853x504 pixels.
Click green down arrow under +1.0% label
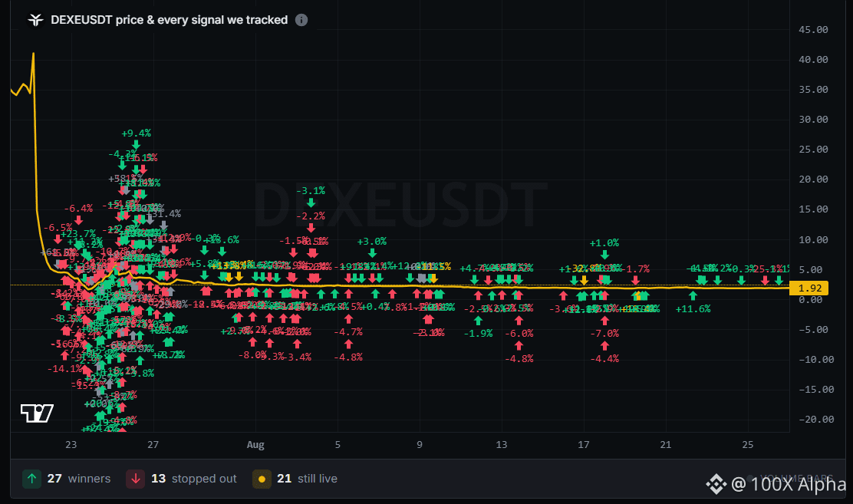pyautogui.click(x=604, y=254)
